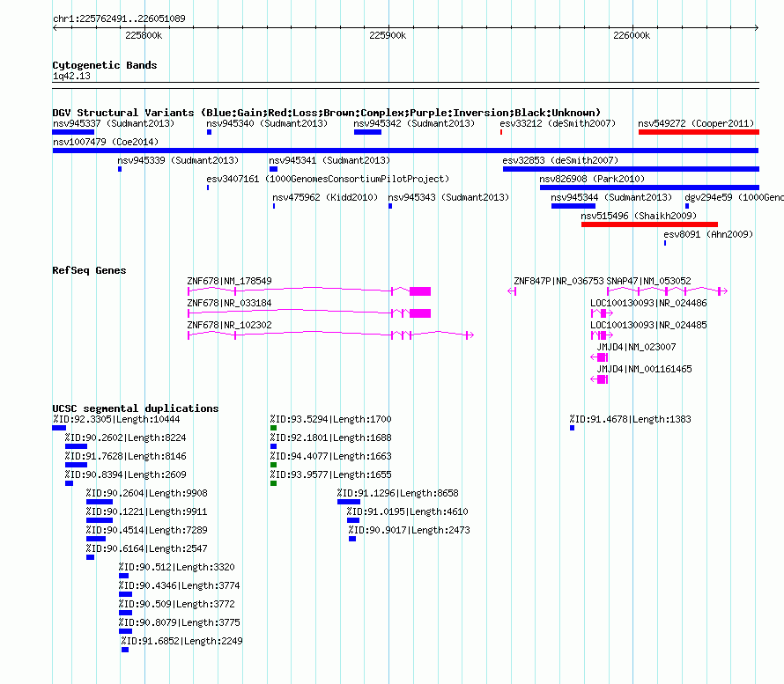
Task: Click the ZNF678 NR_033184 large magenta exon block
Action: click(x=420, y=313)
